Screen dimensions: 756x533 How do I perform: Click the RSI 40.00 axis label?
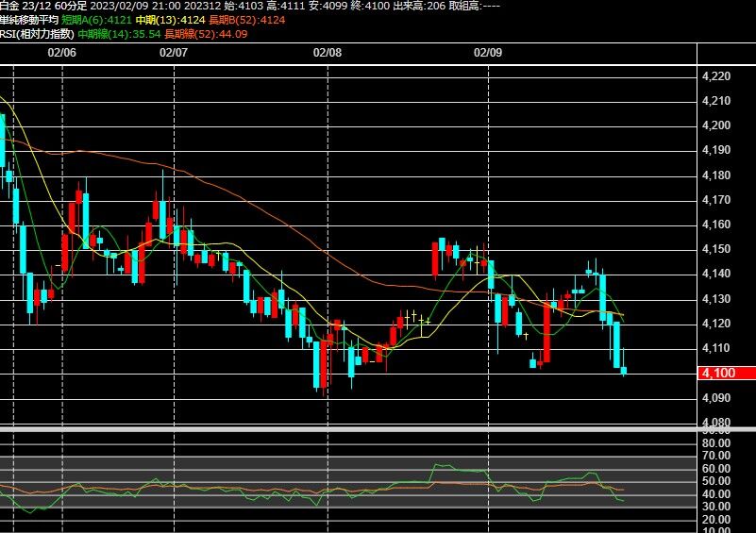[x=716, y=494]
